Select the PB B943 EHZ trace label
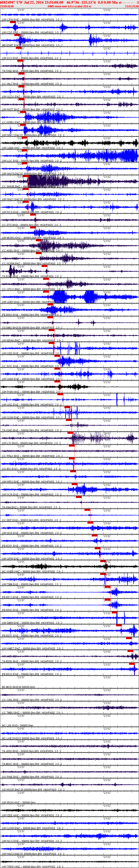Viewport: 139px width, 868px height. (32, 610)
